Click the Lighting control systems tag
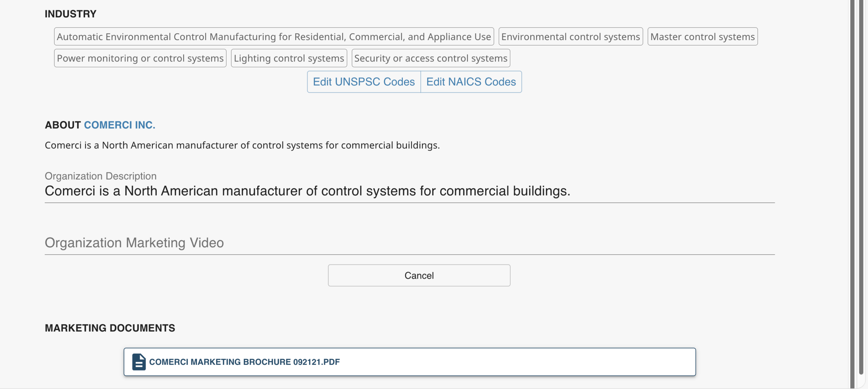The width and height of the screenshot is (868, 389). [x=289, y=58]
